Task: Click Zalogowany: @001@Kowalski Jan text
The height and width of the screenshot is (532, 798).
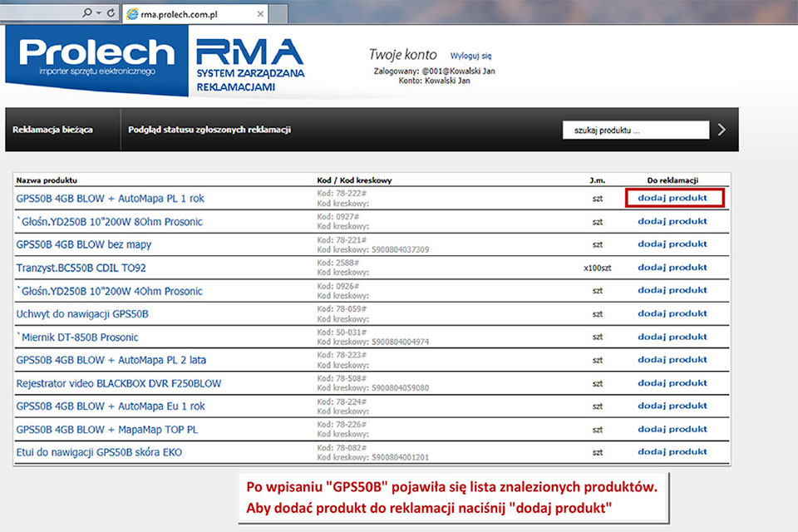Action: point(434,71)
